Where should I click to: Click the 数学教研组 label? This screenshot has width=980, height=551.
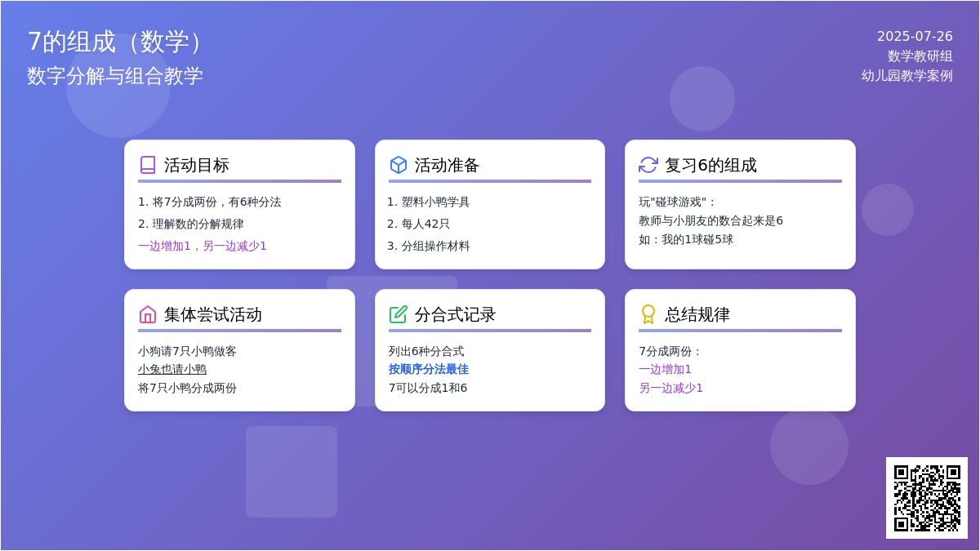point(920,56)
